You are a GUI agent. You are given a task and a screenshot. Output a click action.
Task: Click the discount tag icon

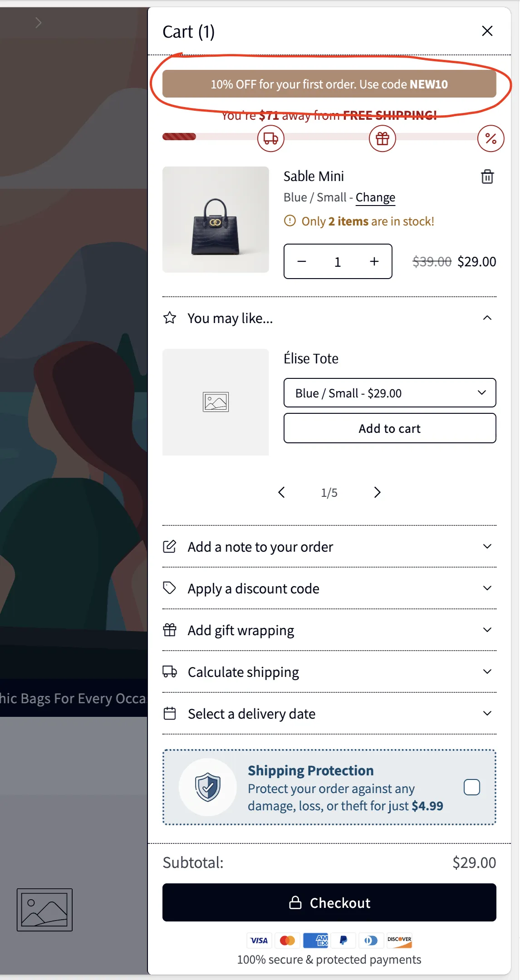170,588
